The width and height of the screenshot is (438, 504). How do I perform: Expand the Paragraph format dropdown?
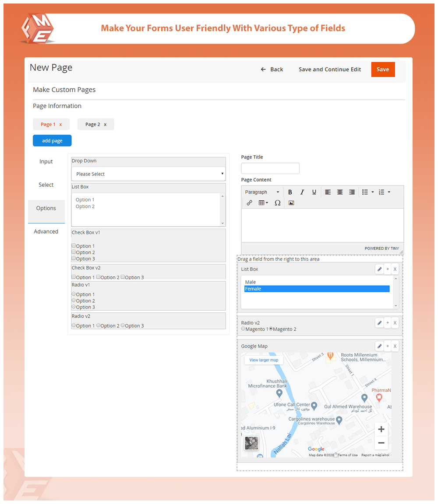coord(262,192)
